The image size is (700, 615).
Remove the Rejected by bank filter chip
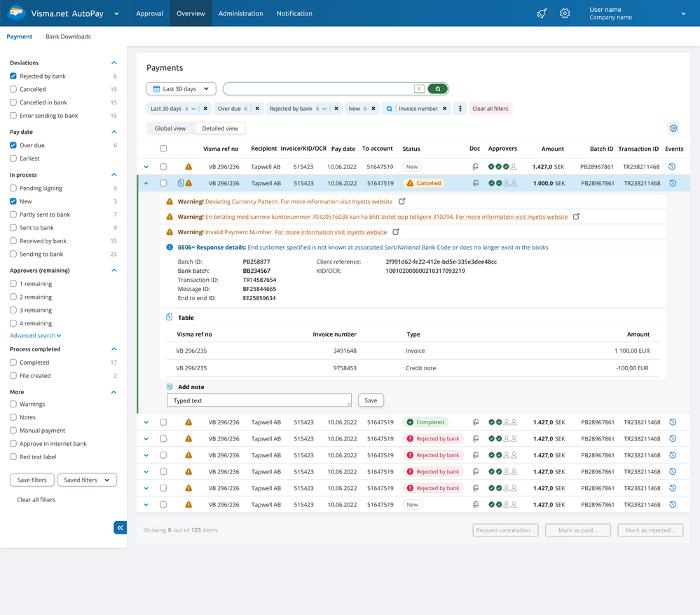point(336,109)
